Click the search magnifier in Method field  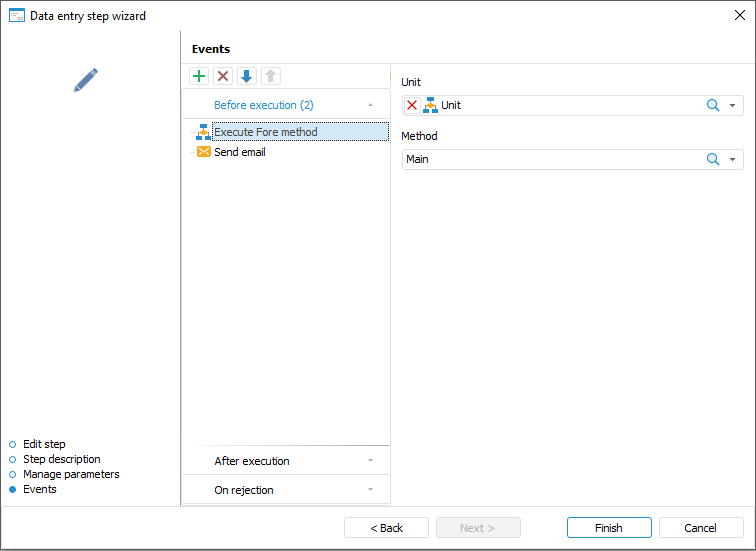pyautogui.click(x=713, y=159)
